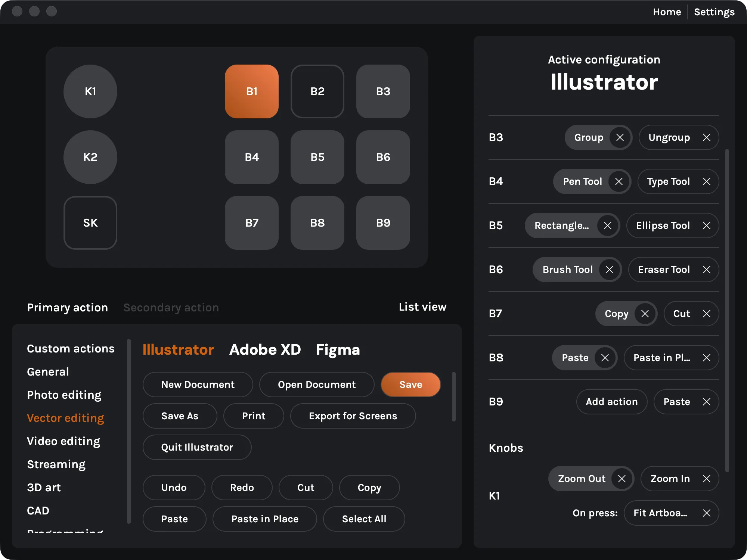This screenshot has height=560, width=747.
Task: Click the Active configuration panel scrollbar
Action: 727,311
